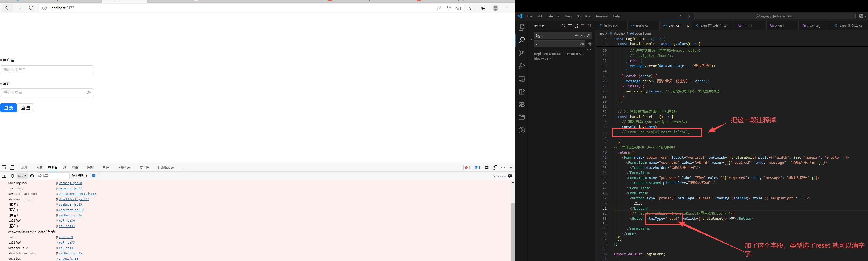868x261 pixels.
Task: Open Extensions view in activity bar
Action: click(x=521, y=92)
